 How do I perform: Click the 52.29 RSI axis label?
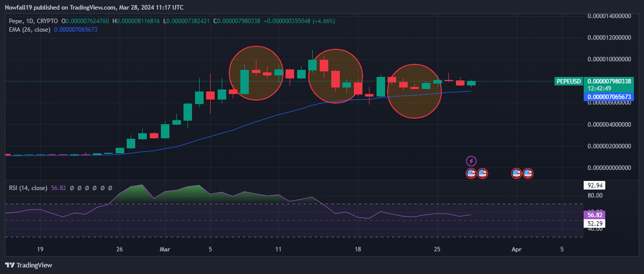[594, 223]
